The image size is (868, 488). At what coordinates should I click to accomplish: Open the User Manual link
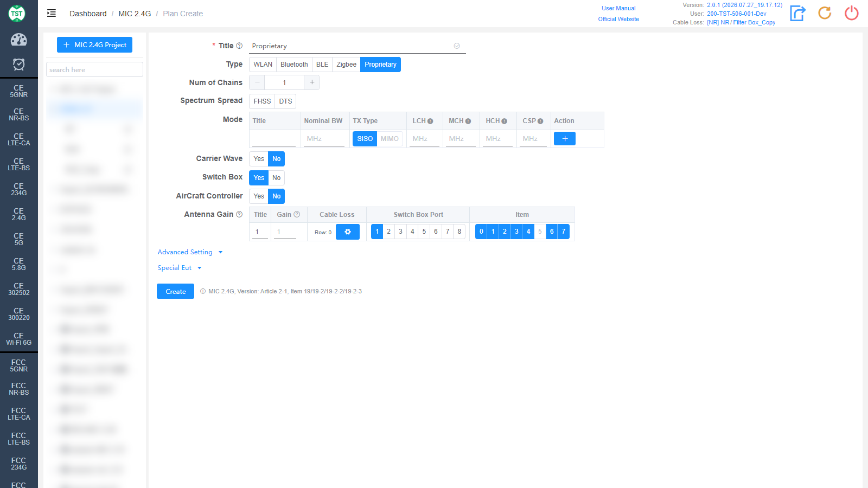(x=618, y=8)
